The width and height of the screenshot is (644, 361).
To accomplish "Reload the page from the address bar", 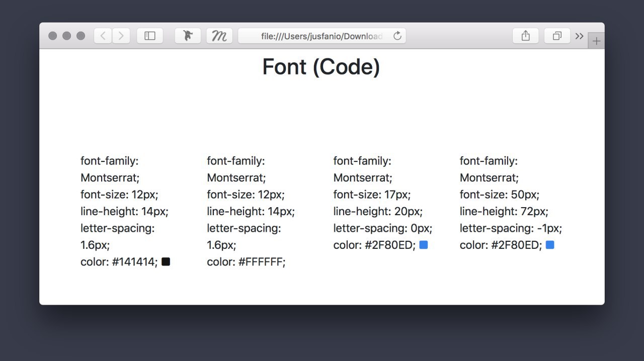I will [x=397, y=36].
